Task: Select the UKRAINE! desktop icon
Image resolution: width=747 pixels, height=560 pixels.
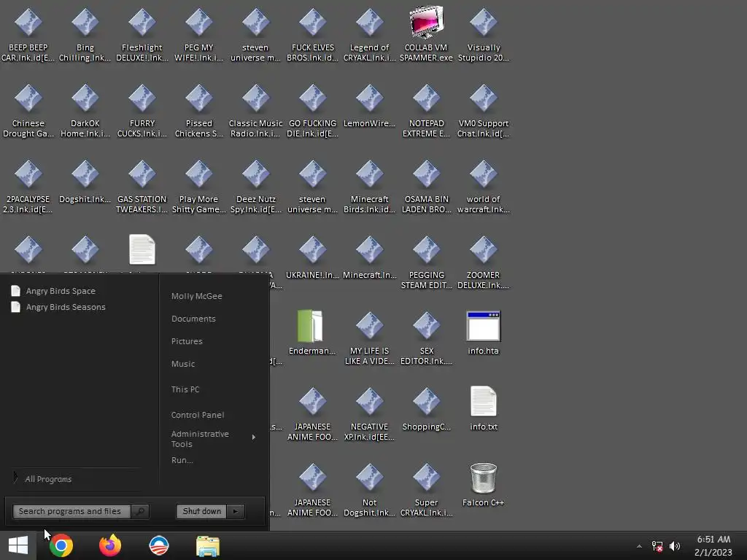Action: click(312, 257)
